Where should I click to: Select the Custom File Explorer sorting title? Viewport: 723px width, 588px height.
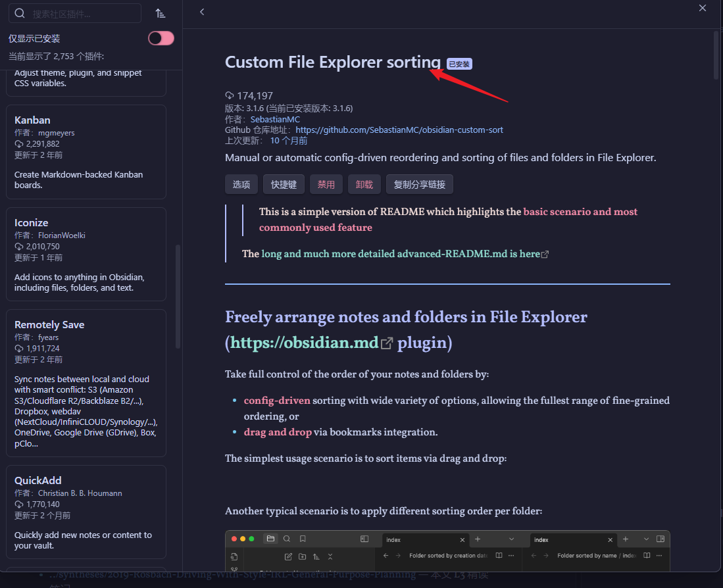point(333,62)
